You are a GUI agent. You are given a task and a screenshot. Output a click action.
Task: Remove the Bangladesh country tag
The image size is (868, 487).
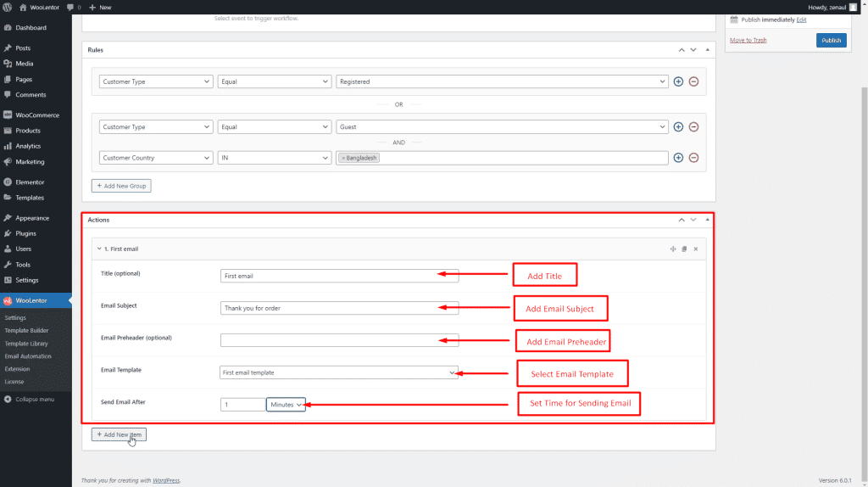[x=343, y=158]
